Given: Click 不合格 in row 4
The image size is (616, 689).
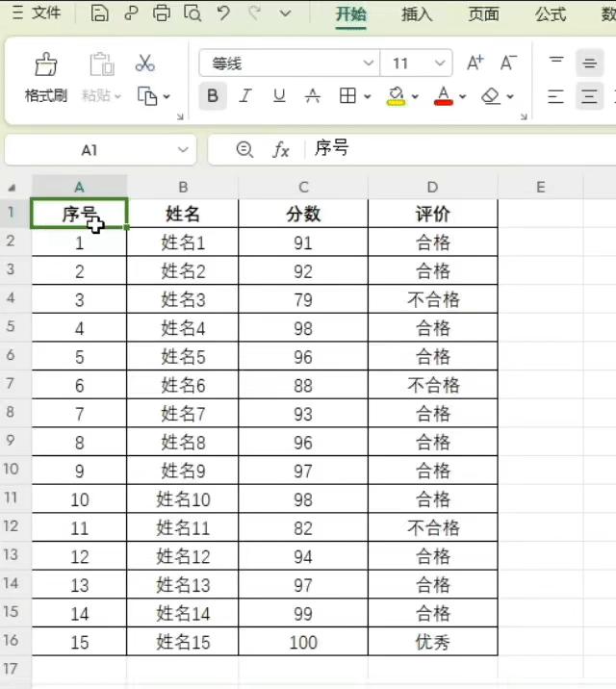Looking at the screenshot, I should [433, 299].
